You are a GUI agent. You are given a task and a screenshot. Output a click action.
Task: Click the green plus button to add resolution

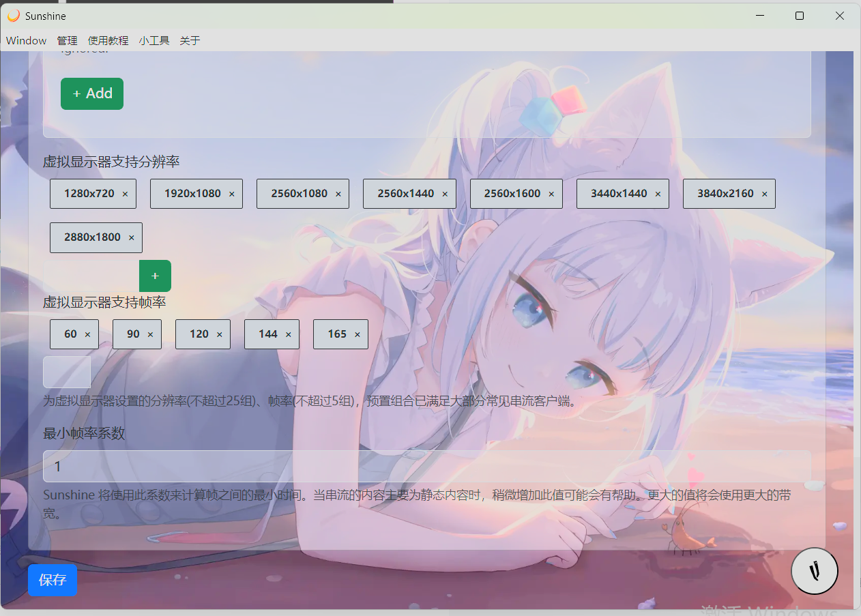(155, 276)
